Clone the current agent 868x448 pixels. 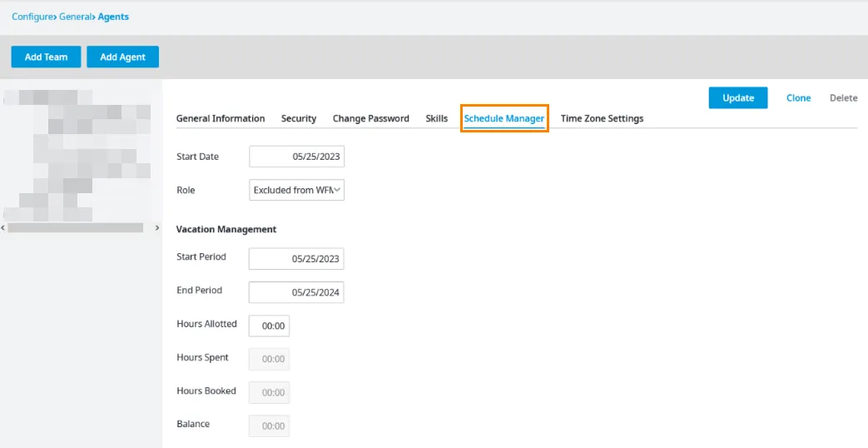[798, 98]
